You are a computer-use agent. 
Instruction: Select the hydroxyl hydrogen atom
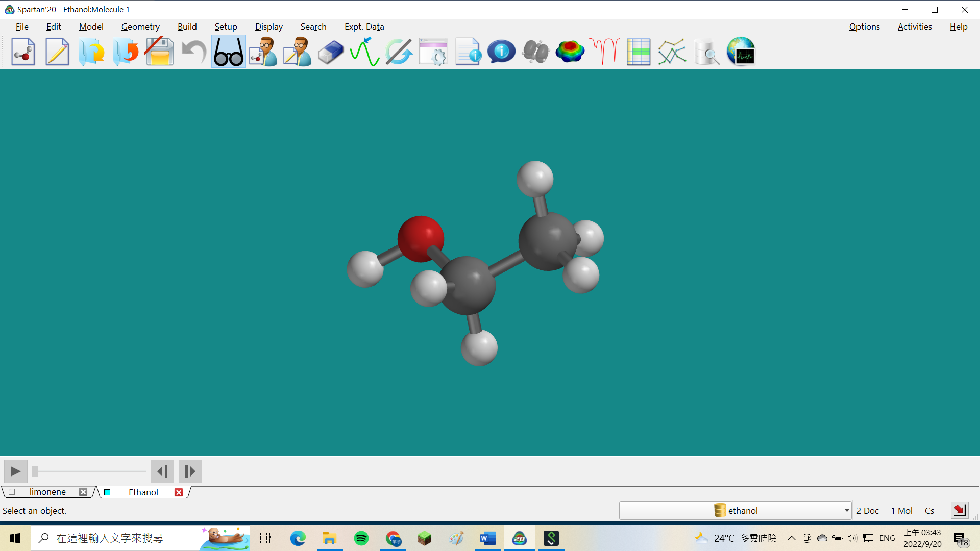[365, 268]
